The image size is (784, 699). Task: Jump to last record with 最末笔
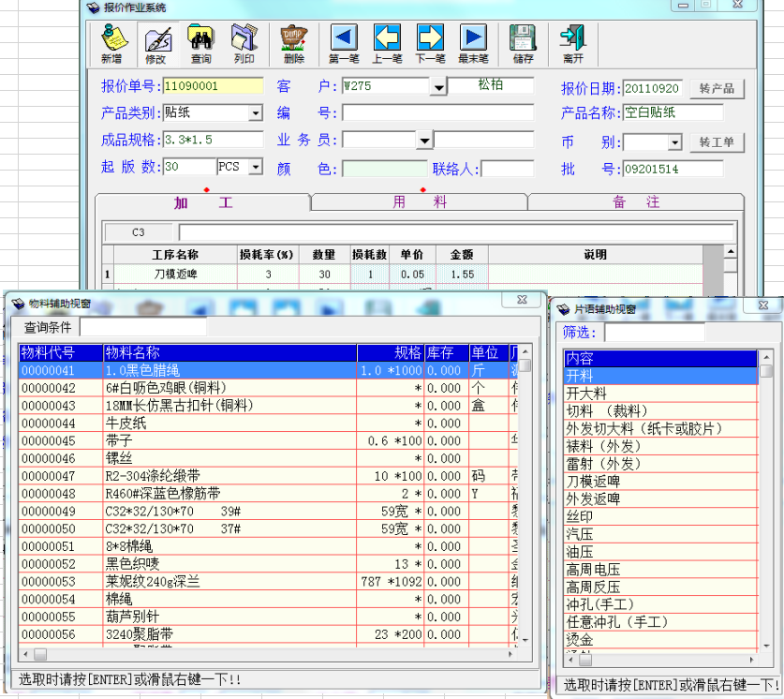[473, 44]
